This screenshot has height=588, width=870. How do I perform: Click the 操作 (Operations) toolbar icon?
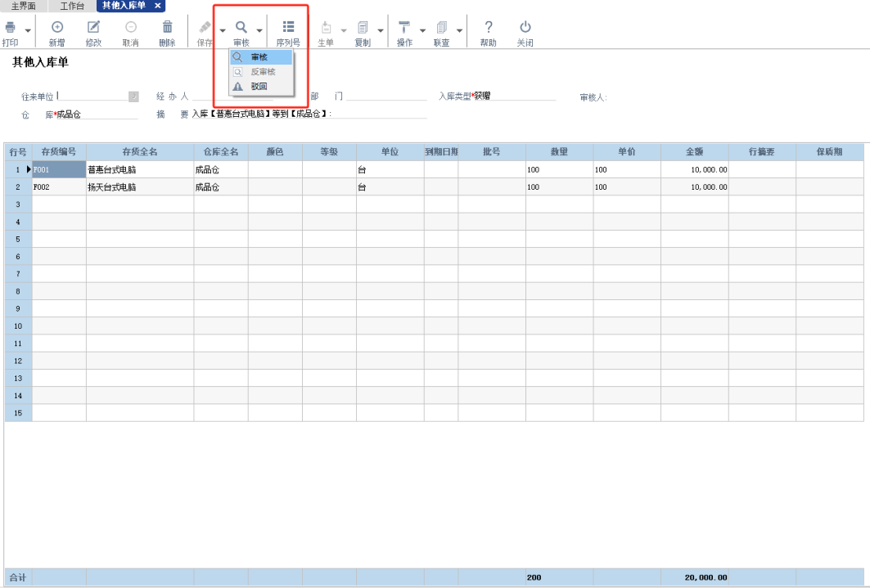coord(404,29)
